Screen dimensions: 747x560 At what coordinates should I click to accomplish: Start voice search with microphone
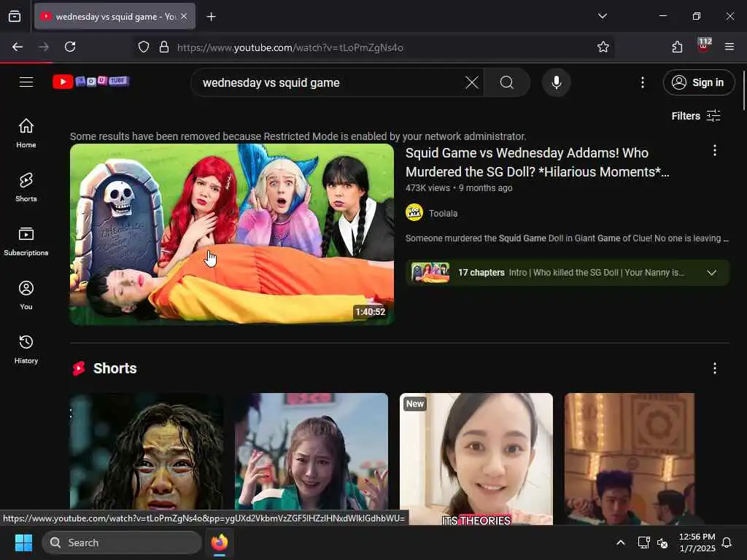(556, 82)
